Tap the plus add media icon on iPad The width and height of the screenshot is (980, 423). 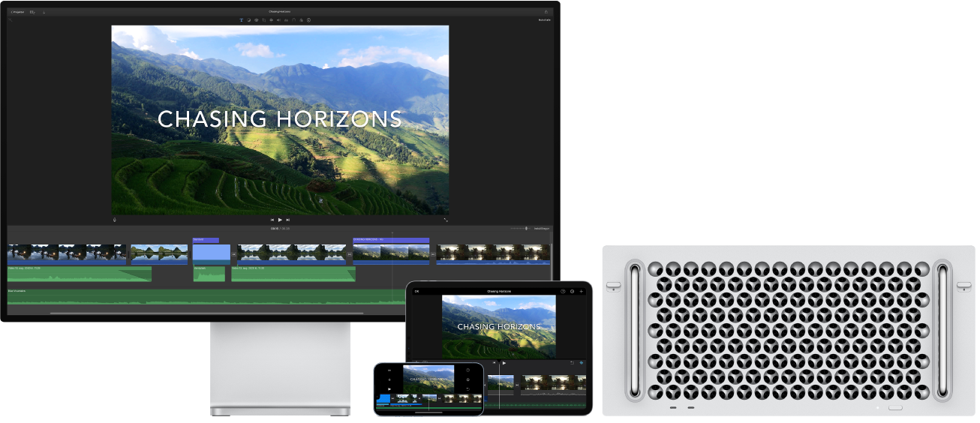(x=581, y=291)
